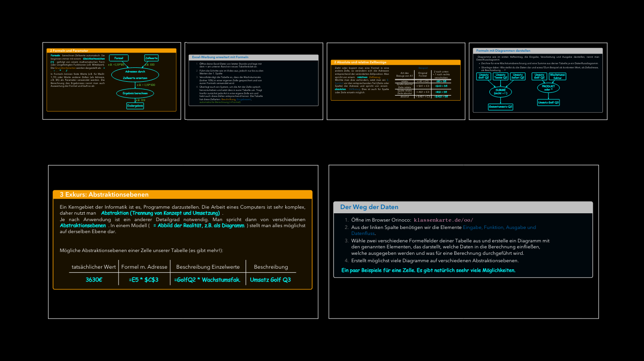Screen dimensions: 644x361
Task: Click the 'Formel' box in the flow diagram
Action: pyautogui.click(x=119, y=58)
